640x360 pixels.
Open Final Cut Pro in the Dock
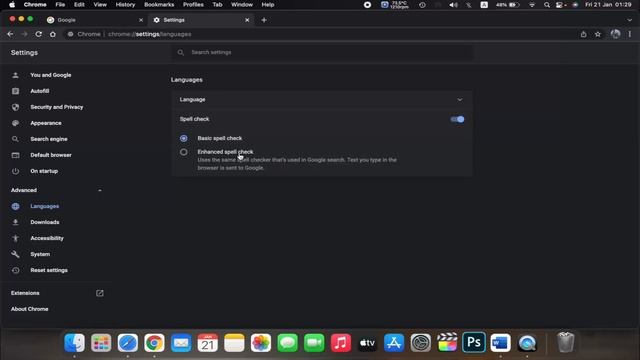(x=447, y=343)
